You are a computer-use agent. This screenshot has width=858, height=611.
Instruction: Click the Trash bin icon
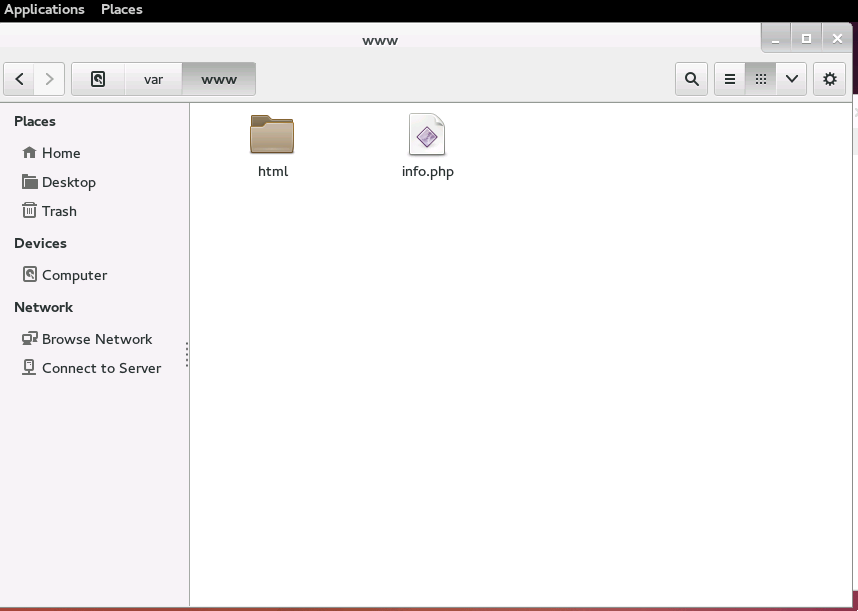click(x=30, y=210)
